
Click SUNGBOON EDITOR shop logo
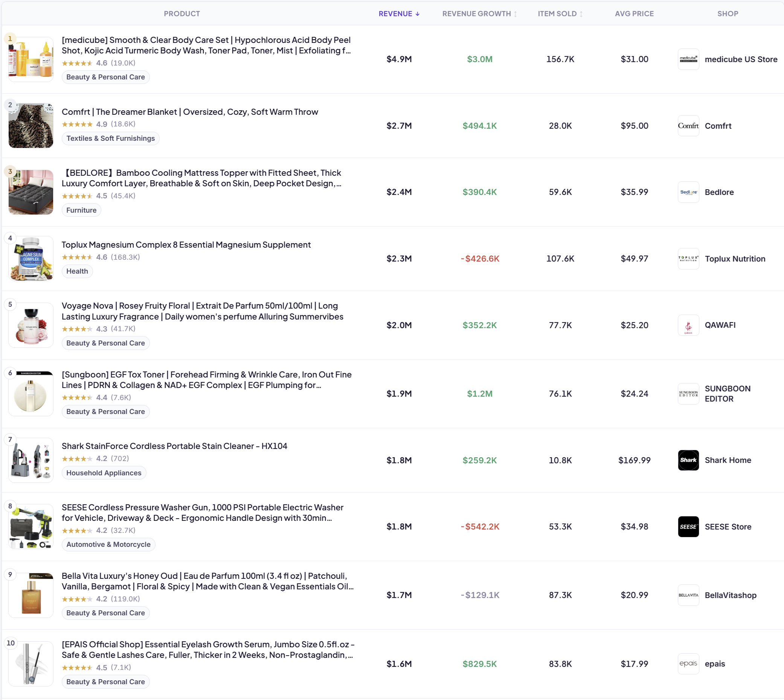pos(688,393)
